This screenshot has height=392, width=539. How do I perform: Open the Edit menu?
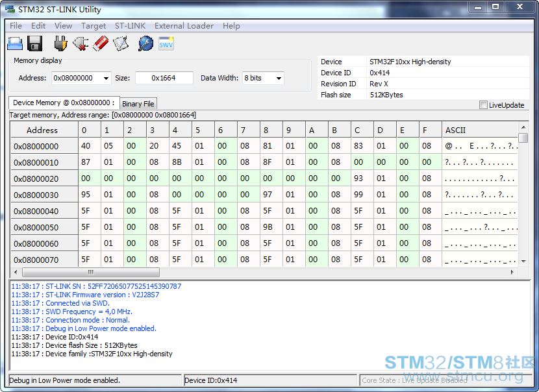[x=38, y=26]
